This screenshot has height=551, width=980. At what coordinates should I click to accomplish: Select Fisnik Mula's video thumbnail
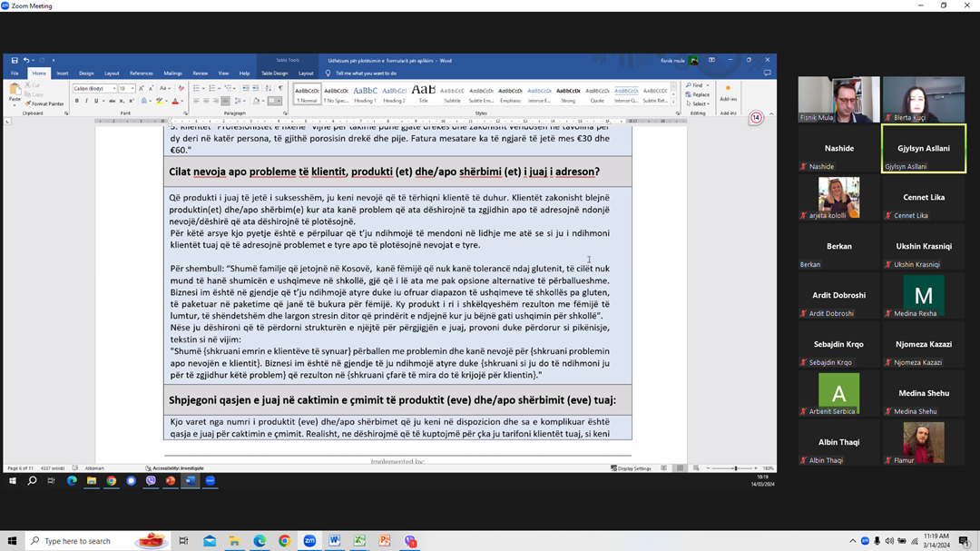click(x=838, y=100)
